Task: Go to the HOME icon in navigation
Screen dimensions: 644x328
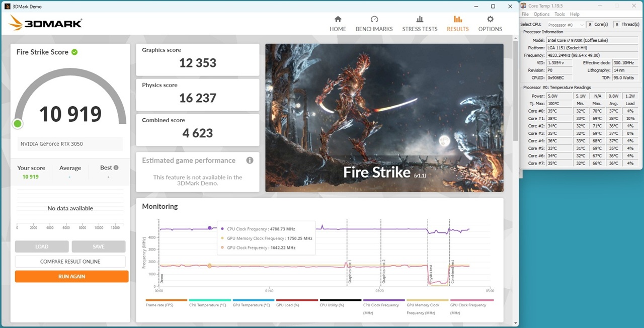Action: (338, 19)
